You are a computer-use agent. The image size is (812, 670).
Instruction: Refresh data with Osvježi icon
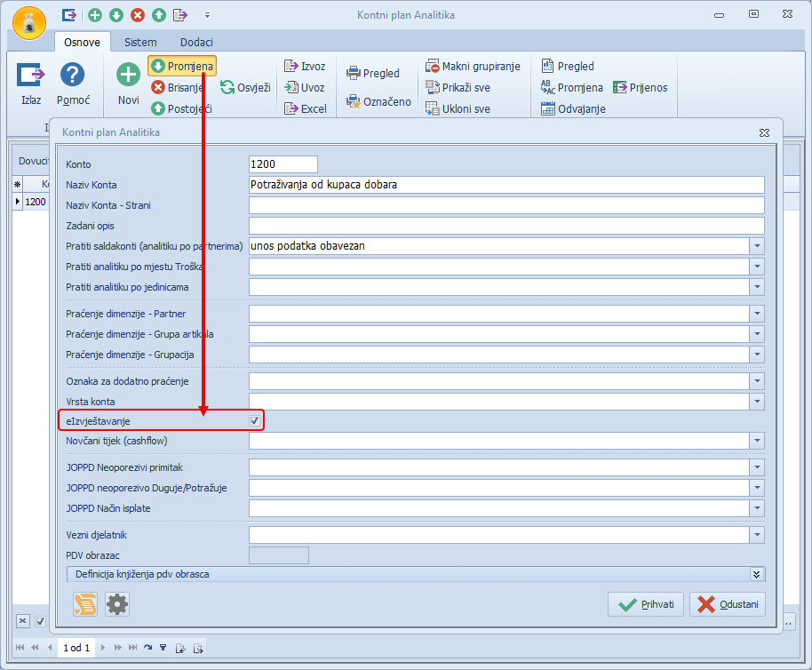point(227,87)
